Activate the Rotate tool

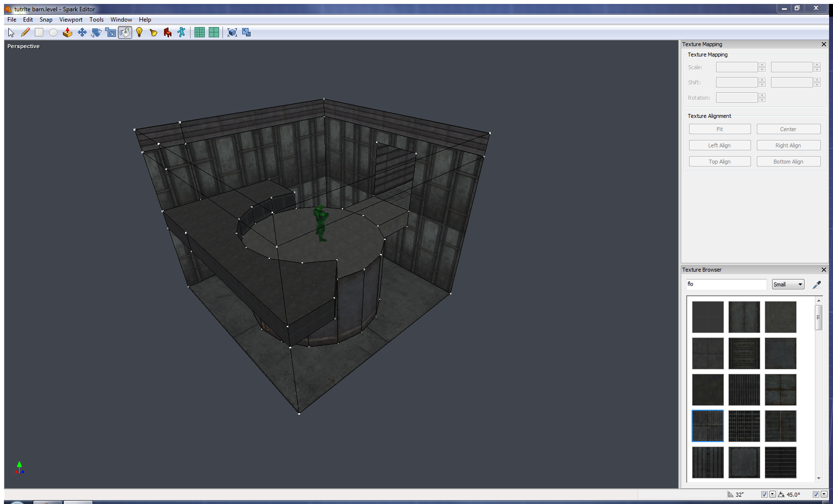pos(96,32)
